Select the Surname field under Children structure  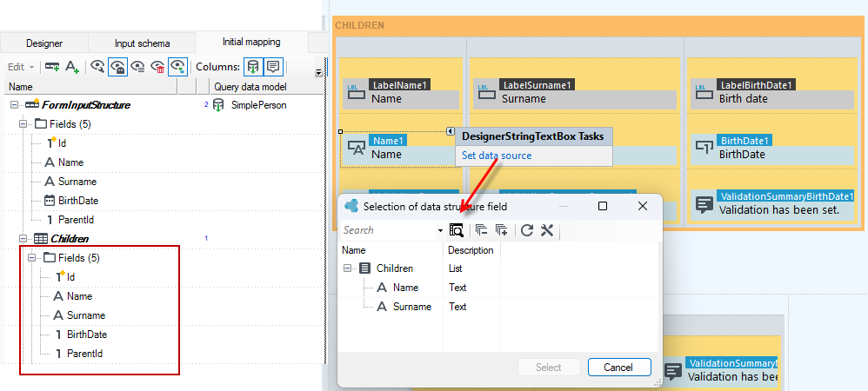(86, 315)
